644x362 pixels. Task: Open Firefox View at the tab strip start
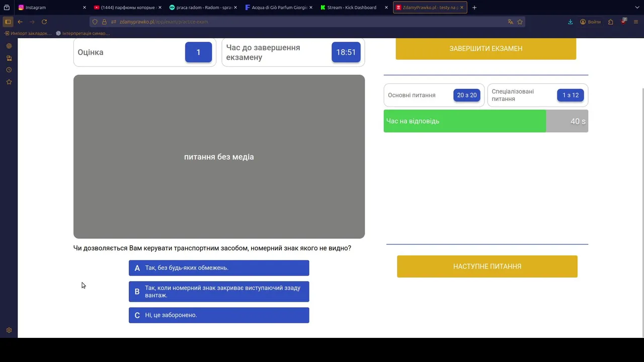7,8
